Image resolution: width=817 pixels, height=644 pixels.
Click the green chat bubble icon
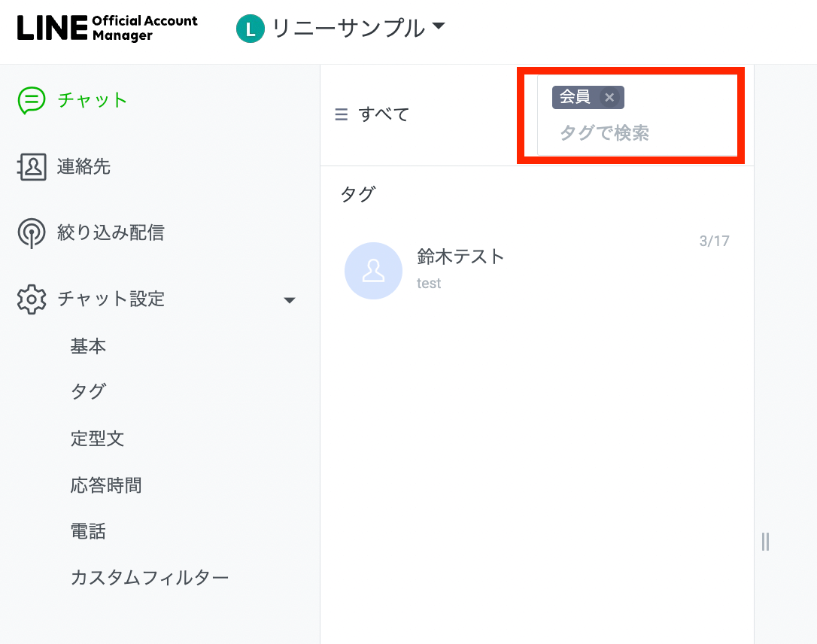click(32, 100)
